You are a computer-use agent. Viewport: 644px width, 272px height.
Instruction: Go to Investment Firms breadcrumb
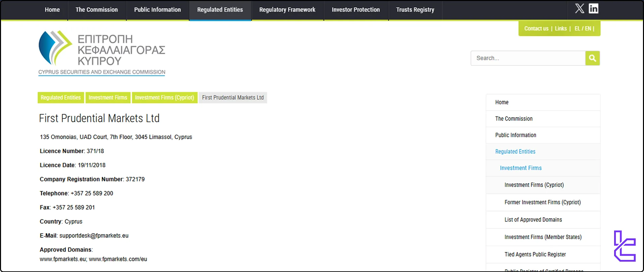(108, 98)
